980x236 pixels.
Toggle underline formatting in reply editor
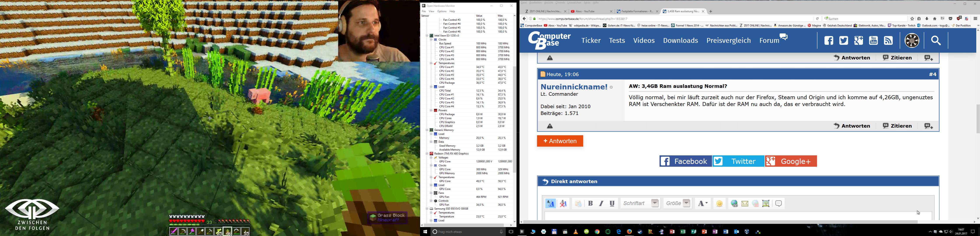tap(612, 204)
